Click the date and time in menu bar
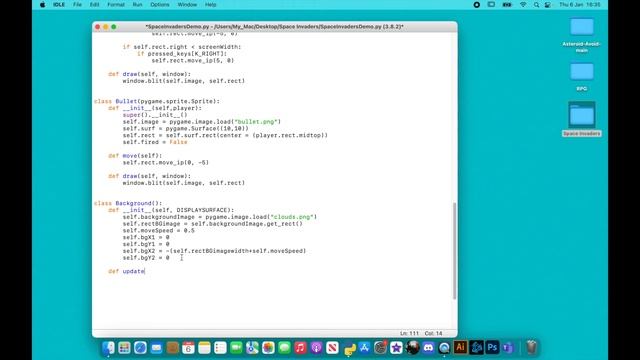640x360 pixels. click(x=580, y=5)
